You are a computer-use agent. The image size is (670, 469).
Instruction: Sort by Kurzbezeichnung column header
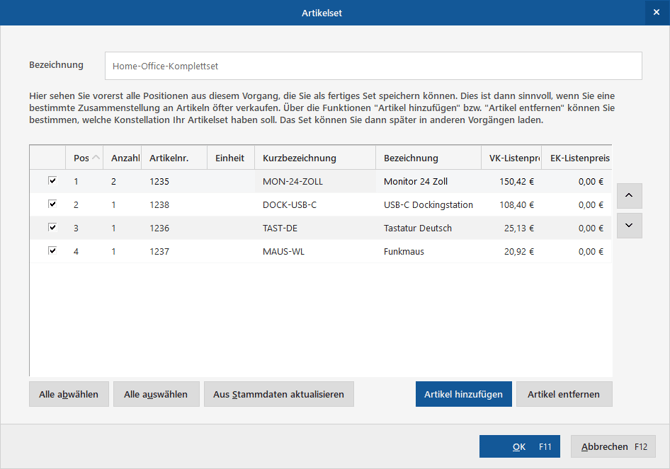coord(315,158)
